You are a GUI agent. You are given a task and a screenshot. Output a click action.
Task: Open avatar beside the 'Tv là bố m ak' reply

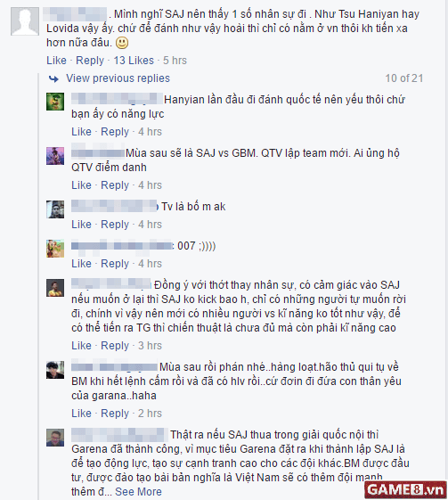click(x=55, y=209)
